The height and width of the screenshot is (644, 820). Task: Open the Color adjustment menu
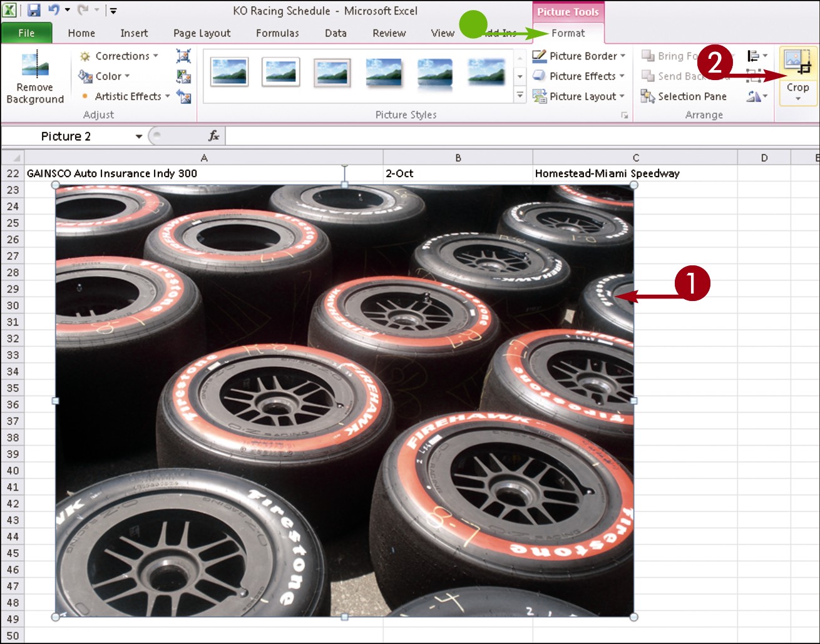[105, 76]
